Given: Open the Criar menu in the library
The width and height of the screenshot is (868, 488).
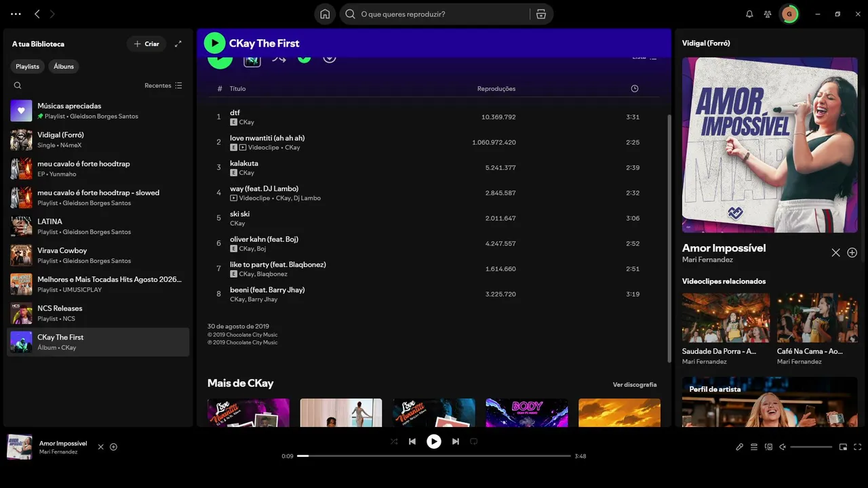Looking at the screenshot, I should tap(146, 44).
